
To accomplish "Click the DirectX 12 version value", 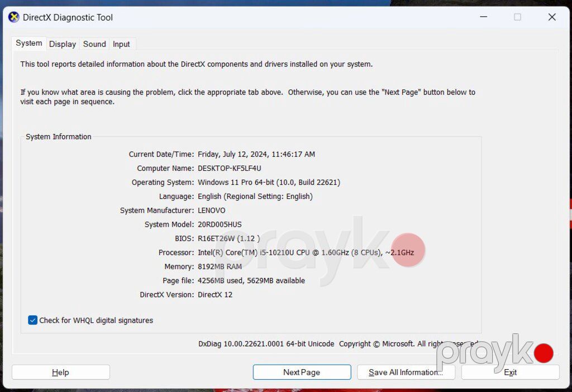I will [x=215, y=295].
